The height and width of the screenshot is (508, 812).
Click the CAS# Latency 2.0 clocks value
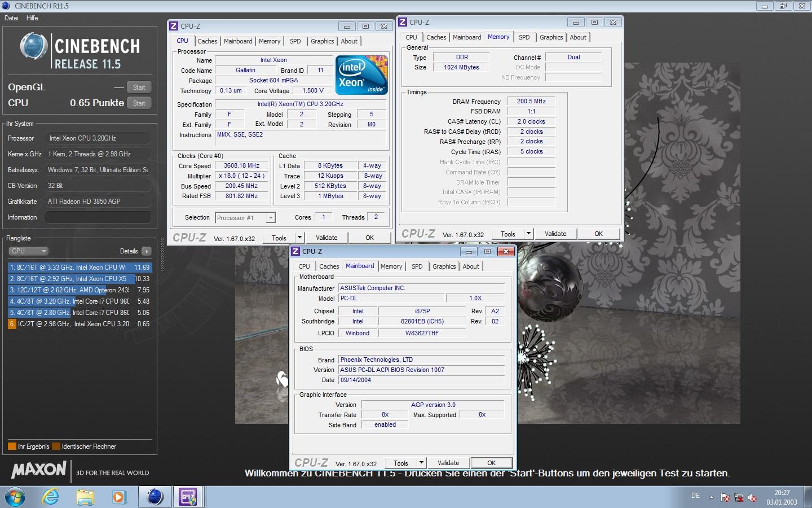tap(531, 122)
